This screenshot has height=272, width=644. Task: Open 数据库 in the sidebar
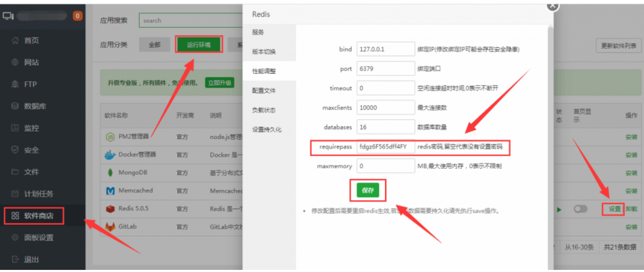35,106
